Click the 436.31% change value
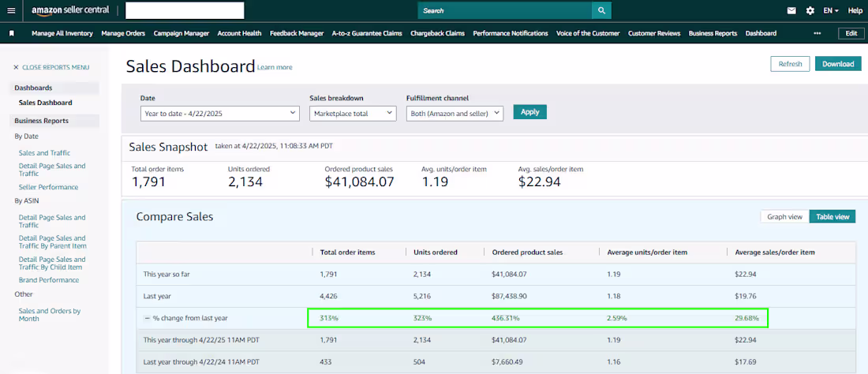Viewport: 868px width, 374px height. tap(505, 318)
